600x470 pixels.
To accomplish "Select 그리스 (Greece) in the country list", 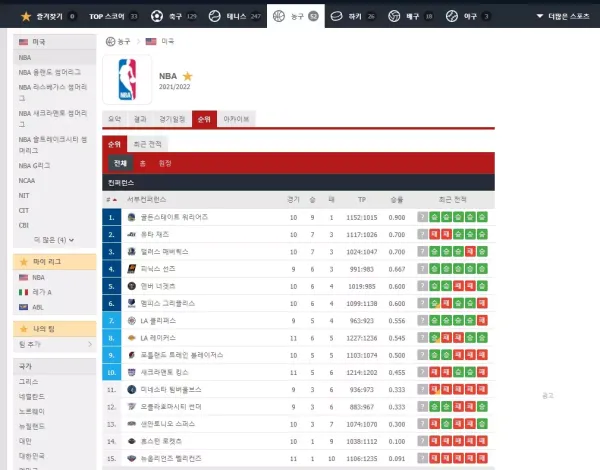I will [x=29, y=381].
